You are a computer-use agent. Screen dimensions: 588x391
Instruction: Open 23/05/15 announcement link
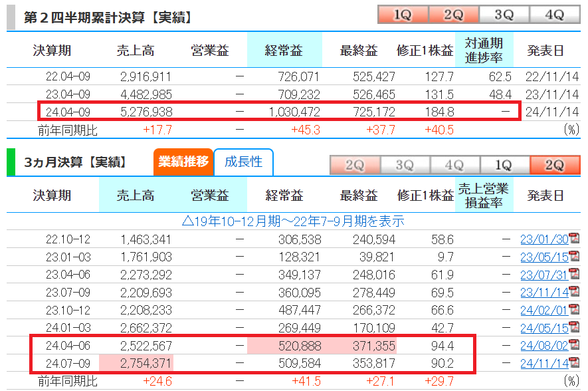(545, 257)
